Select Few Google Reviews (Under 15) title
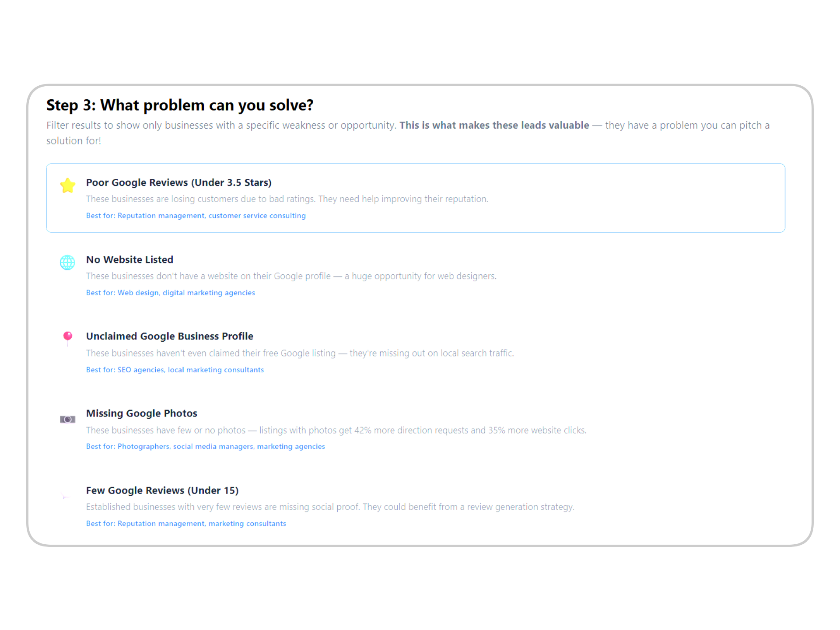 coord(162,490)
